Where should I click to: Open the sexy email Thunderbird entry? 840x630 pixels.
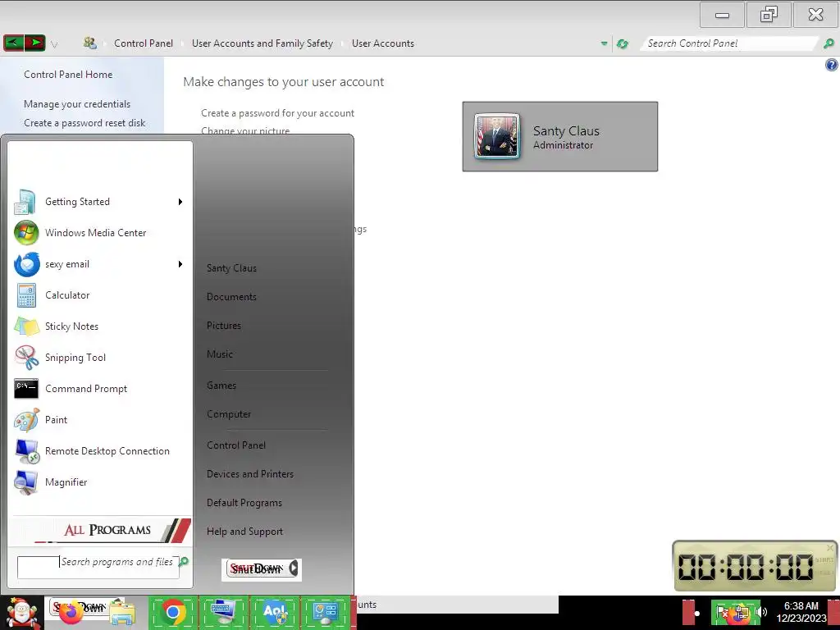click(99, 264)
